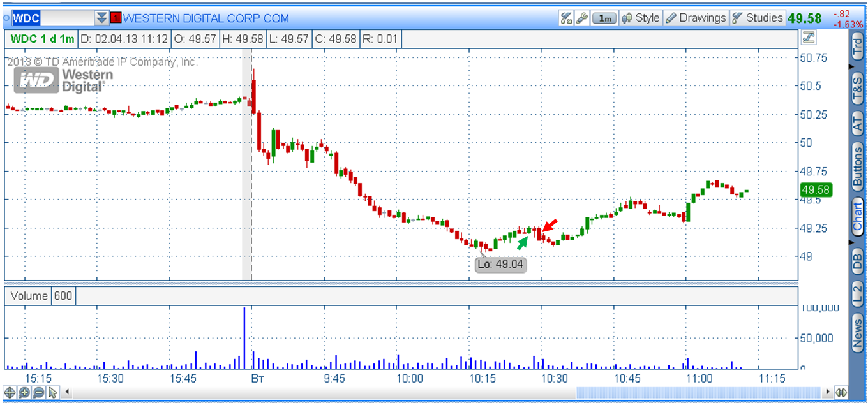This screenshot has width=868, height=403.
Task: Click the green 49.58 price axis marker
Action: point(816,189)
